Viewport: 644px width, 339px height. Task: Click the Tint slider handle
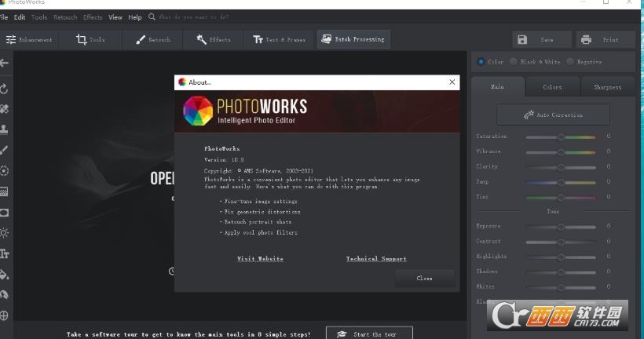click(561, 198)
